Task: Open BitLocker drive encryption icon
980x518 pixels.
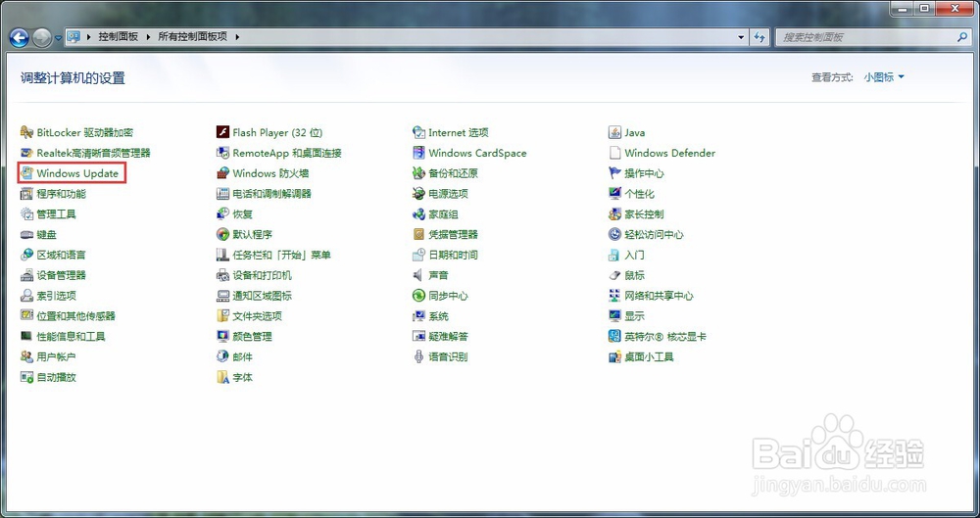Action: pos(26,132)
